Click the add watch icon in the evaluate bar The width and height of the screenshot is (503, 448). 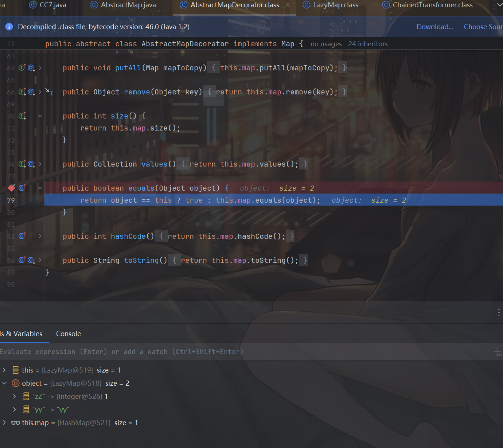tap(498, 352)
